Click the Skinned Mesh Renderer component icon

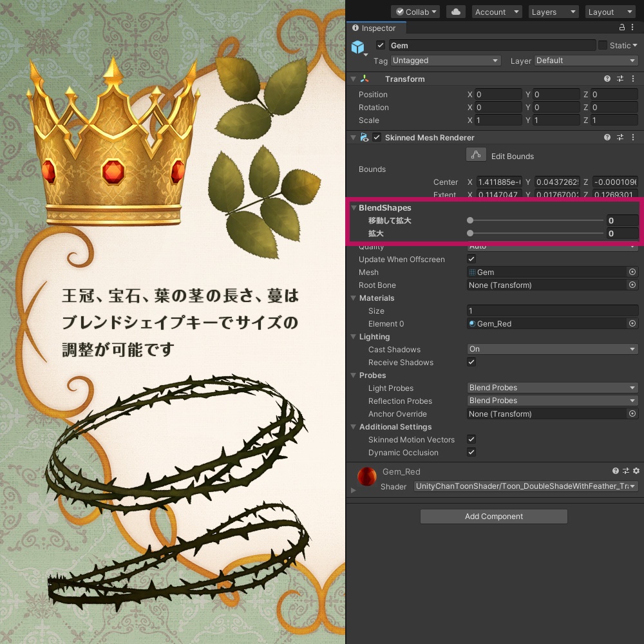click(364, 137)
